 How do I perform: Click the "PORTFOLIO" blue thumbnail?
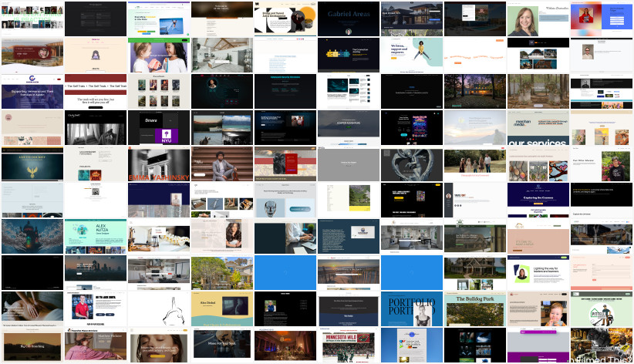(x=412, y=309)
